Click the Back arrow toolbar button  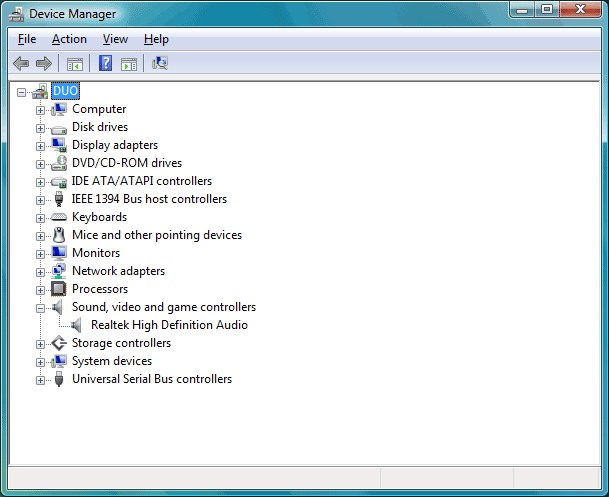point(21,64)
